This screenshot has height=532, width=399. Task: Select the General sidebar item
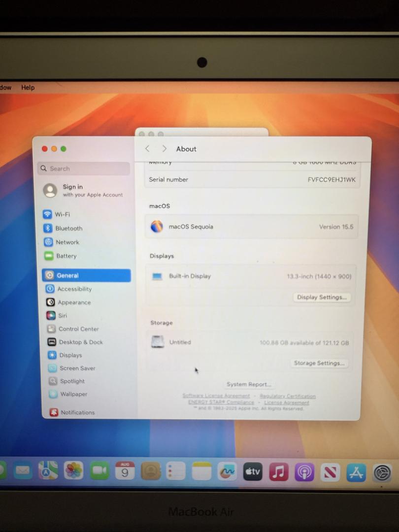point(87,275)
